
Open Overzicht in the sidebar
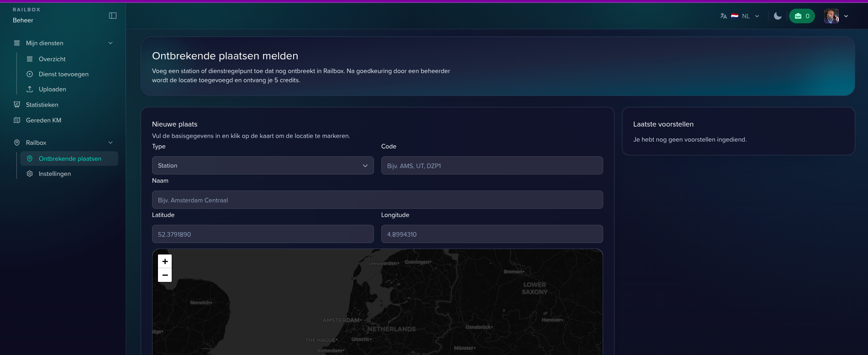click(x=52, y=59)
